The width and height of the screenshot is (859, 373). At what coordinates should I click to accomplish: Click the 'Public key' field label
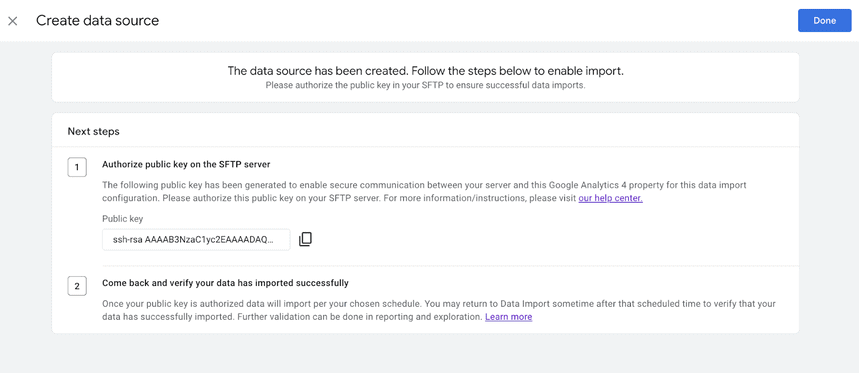point(123,219)
